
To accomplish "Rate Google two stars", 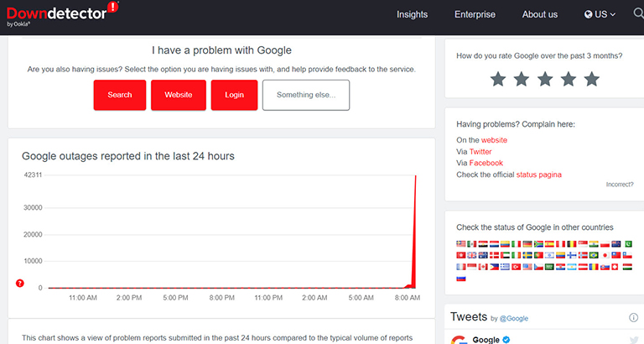I will pos(522,79).
